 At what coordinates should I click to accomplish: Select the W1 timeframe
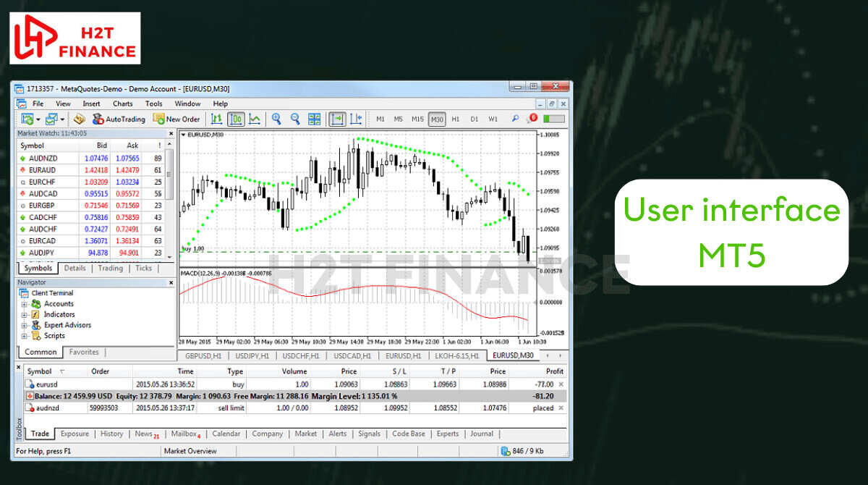pyautogui.click(x=493, y=119)
